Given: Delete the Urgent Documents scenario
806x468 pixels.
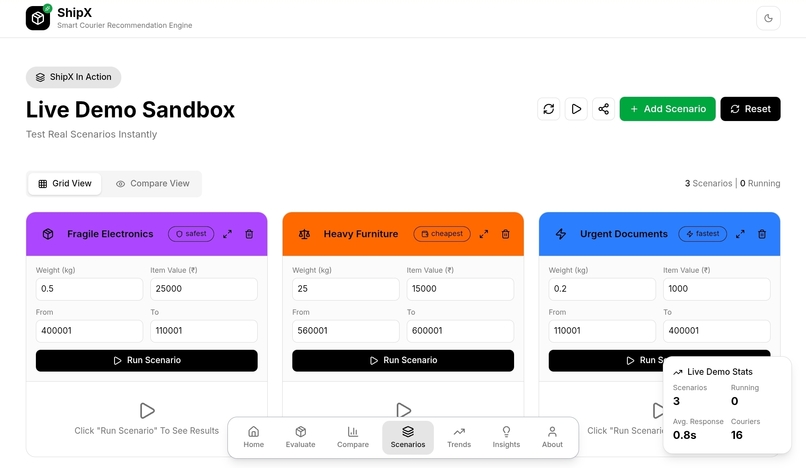Looking at the screenshot, I should coord(762,234).
